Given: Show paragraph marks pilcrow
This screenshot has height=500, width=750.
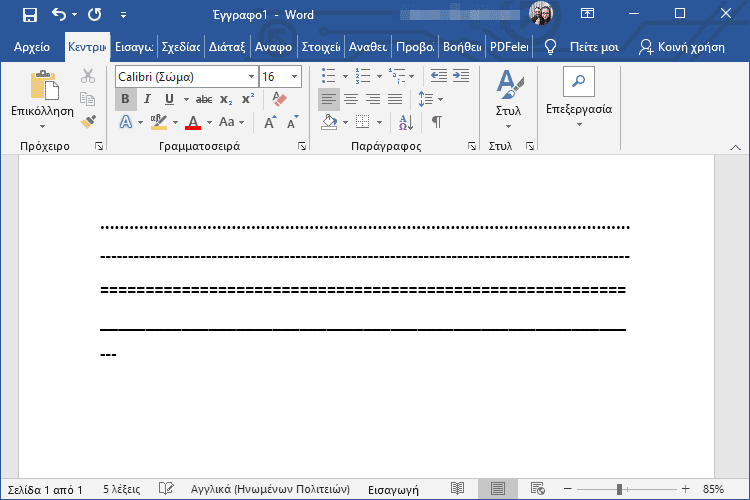Looking at the screenshot, I should coord(437,122).
